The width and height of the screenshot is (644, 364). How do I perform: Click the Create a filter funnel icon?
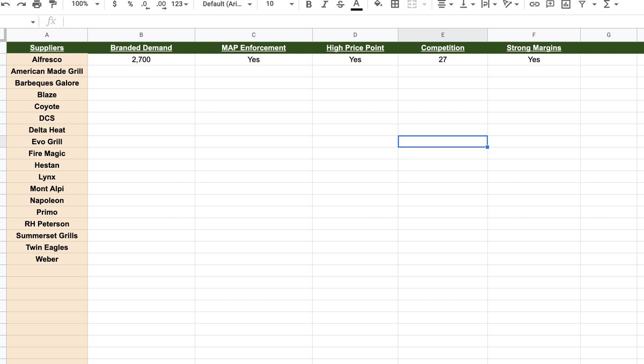(x=581, y=4)
